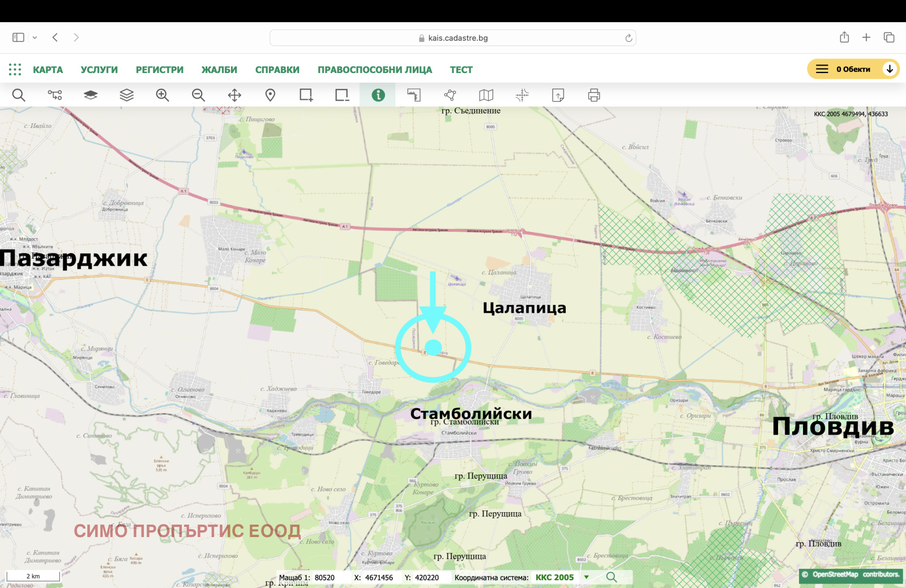Click the map search magnifier tool

[19, 95]
